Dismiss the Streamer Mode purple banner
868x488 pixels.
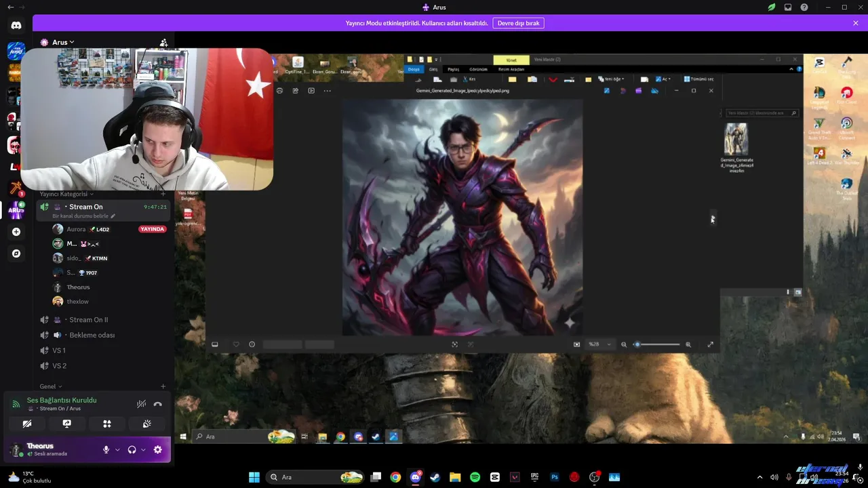pos(856,23)
